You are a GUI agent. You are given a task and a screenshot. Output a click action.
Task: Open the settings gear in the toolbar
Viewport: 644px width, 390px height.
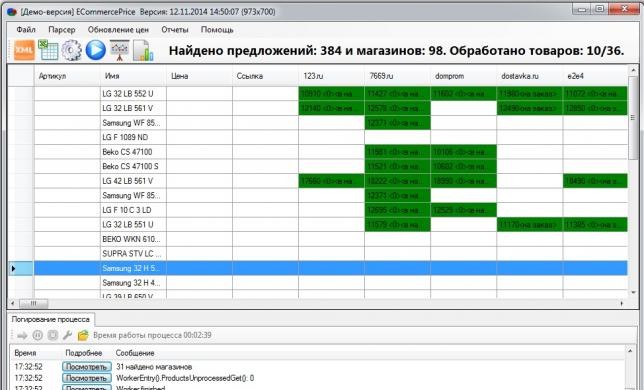pyautogui.click(x=72, y=50)
